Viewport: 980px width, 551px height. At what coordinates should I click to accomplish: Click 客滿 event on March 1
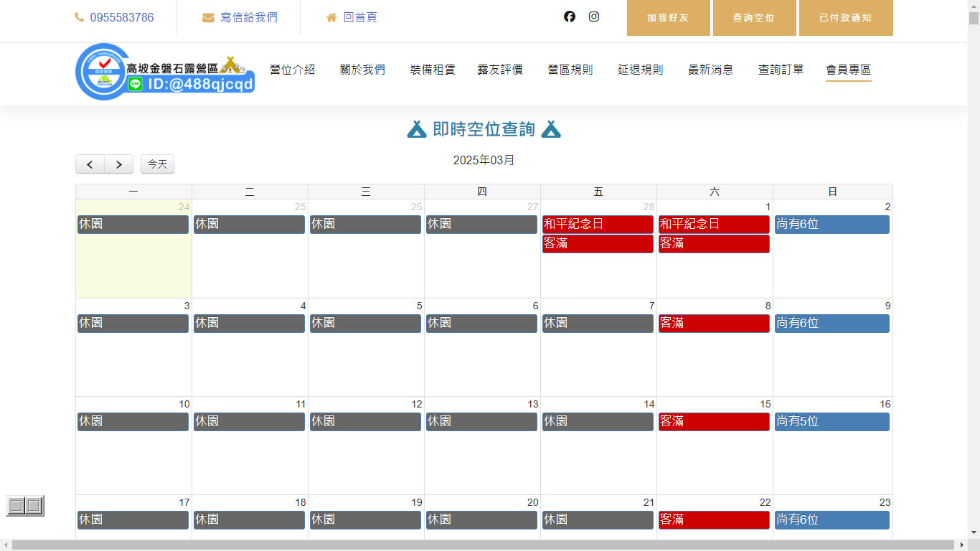tap(715, 244)
